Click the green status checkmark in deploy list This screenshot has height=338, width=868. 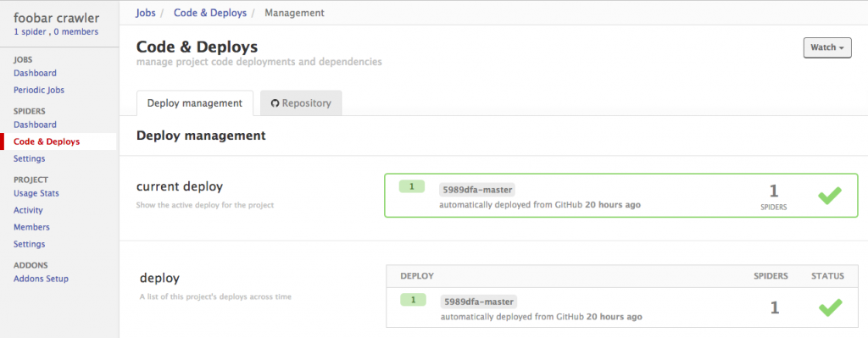tap(830, 308)
